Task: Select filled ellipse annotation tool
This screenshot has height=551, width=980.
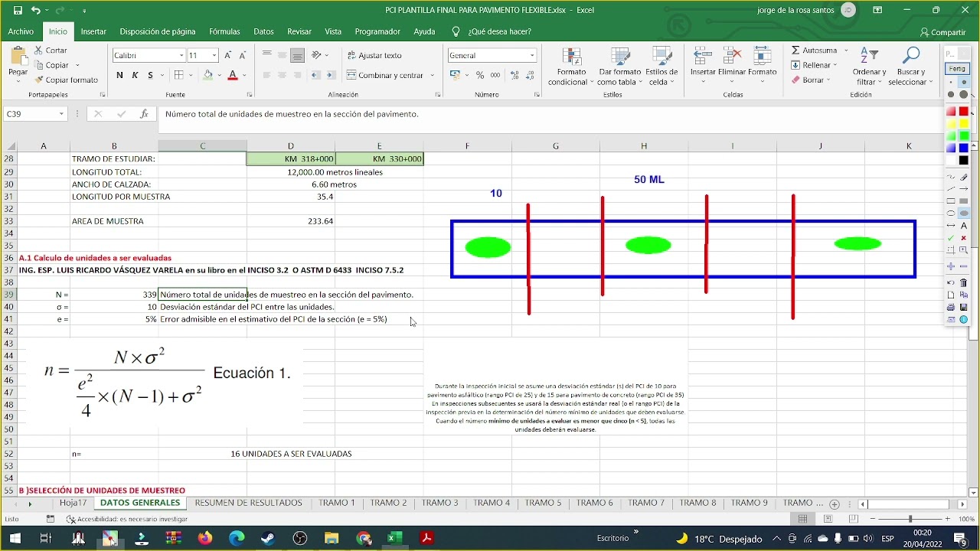Action: (963, 214)
